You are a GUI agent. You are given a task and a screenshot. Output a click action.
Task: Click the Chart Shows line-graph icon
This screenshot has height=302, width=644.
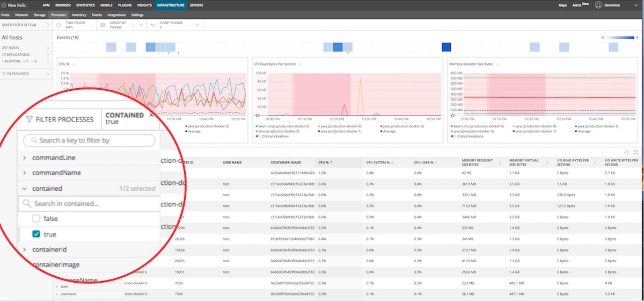tap(152, 25)
